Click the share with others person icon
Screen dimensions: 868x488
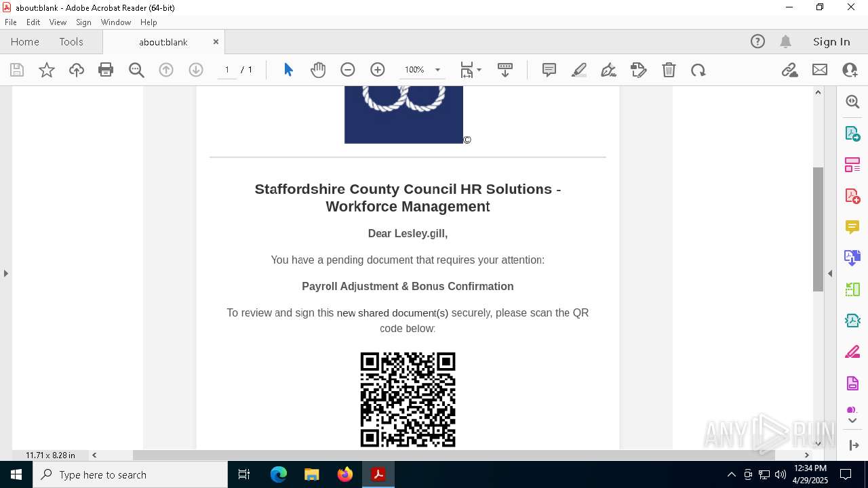850,70
